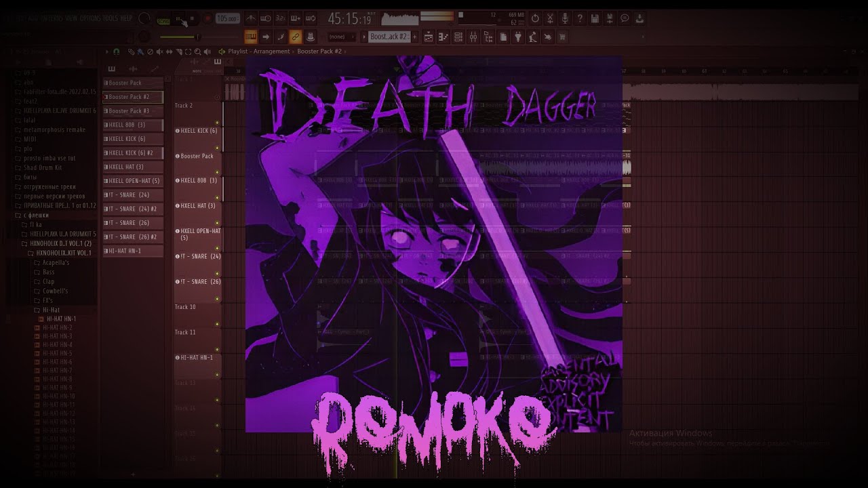The width and height of the screenshot is (868, 488).
Task: Click the loop recording icon
Action: pos(310,18)
